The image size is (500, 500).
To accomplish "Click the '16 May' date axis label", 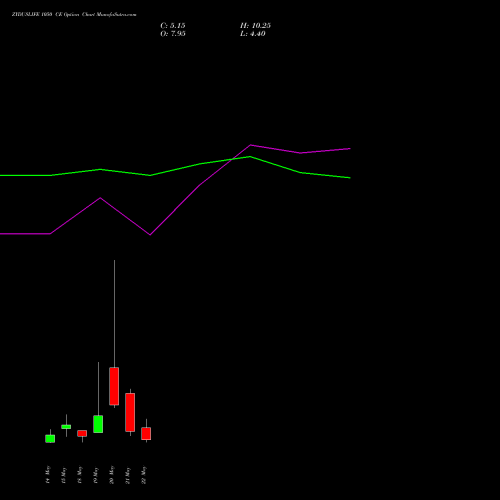I will pyautogui.click(x=80, y=475).
